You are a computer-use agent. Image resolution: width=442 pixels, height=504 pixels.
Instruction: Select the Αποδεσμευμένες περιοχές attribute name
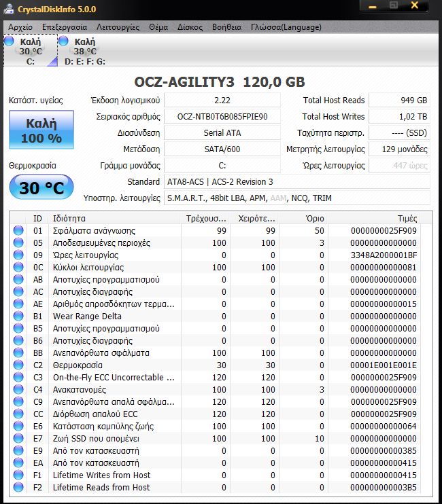click(101, 243)
